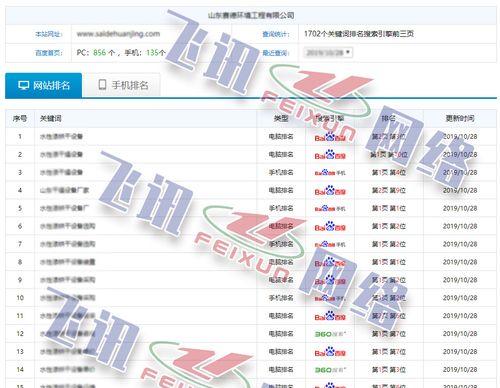The height and width of the screenshot is (388, 500).
Task: Open the 最近查询 date dropdown
Action: coord(328,52)
